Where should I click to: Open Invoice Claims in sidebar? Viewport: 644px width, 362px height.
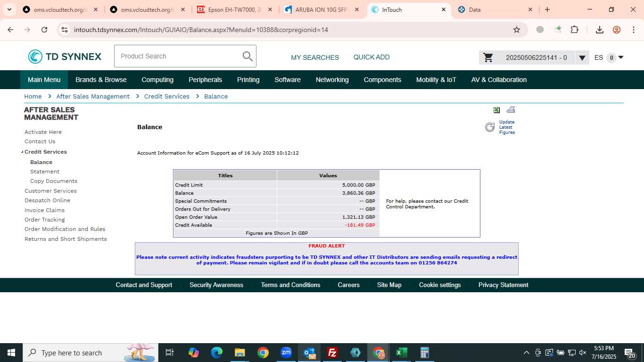point(44,210)
